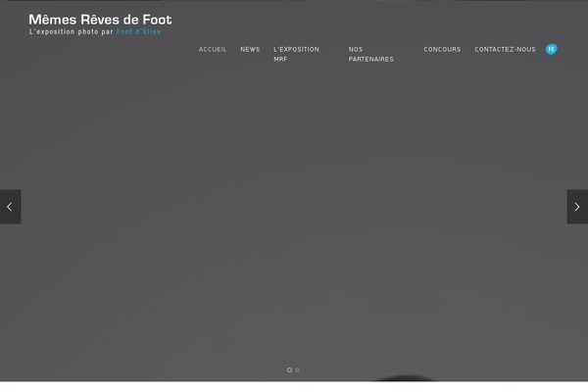588x392 pixels.
Task: Open L'Exposition MRF menu
Action: (297, 55)
